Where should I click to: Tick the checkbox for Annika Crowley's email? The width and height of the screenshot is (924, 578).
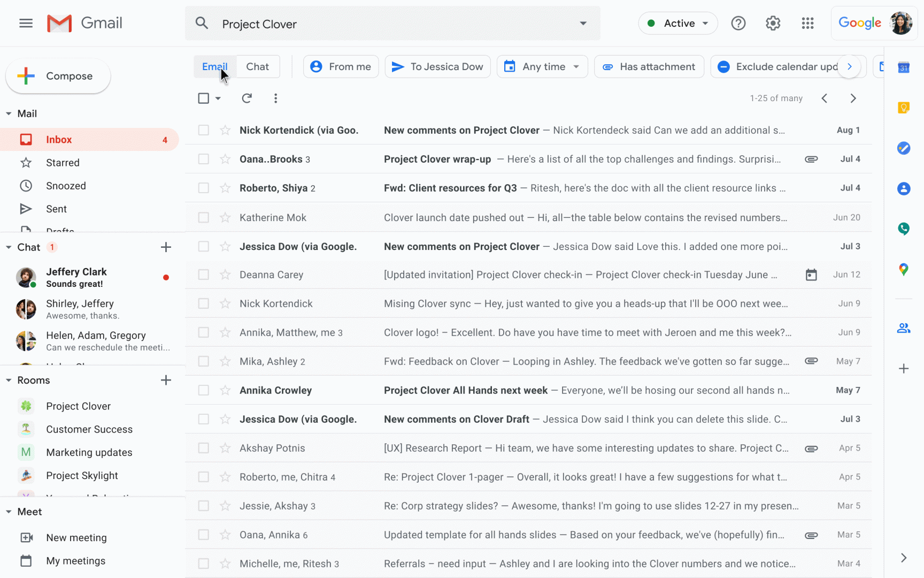203,390
